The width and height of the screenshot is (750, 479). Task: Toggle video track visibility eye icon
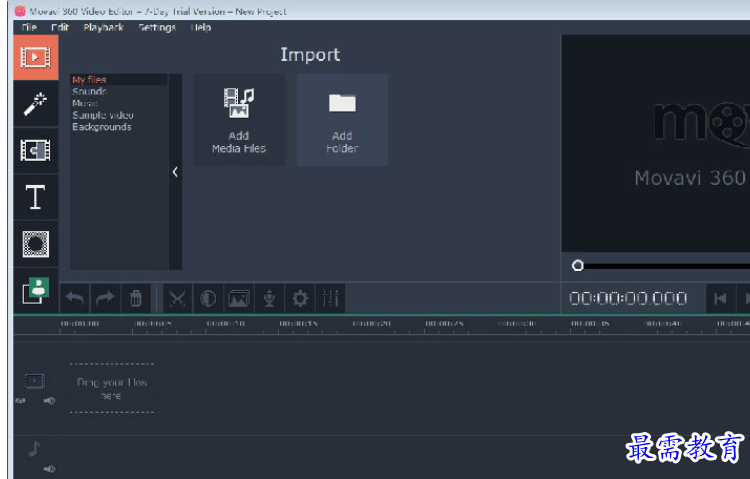21,401
